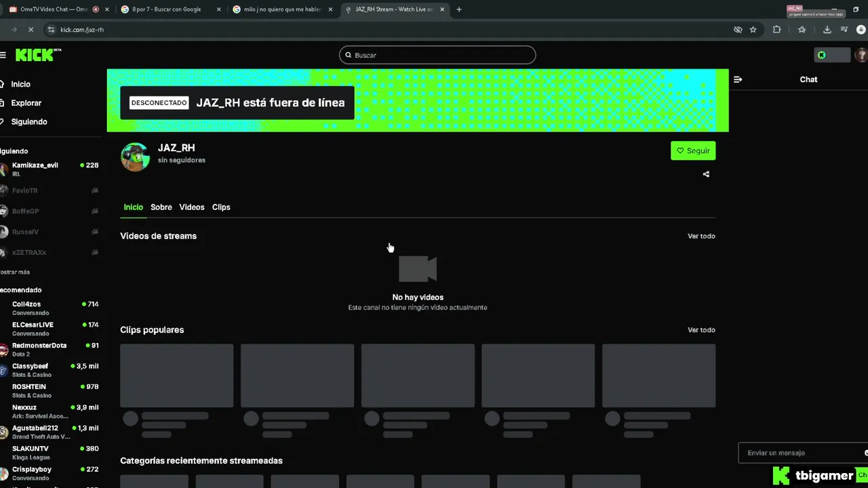The image size is (868, 488).
Task: Click the browser forward arrow
Action: pos(14,30)
